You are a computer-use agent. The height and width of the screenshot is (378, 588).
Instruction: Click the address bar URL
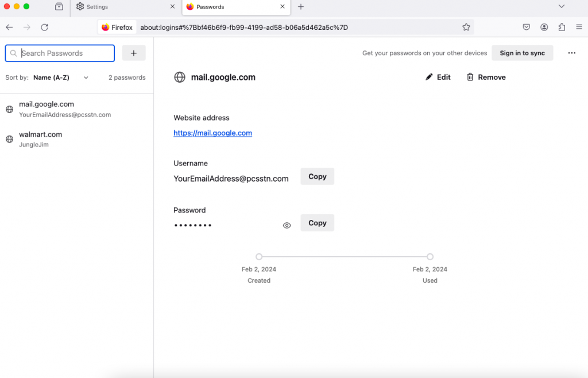pyautogui.click(x=244, y=28)
